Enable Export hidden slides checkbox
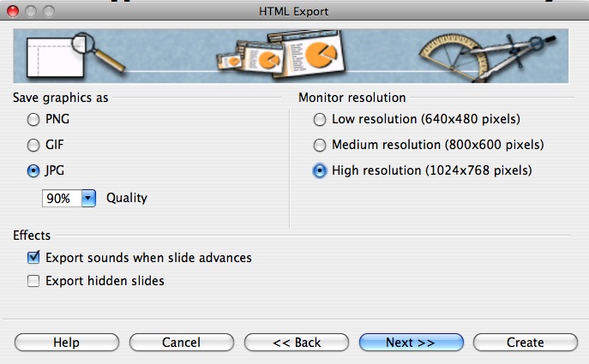The height and width of the screenshot is (364, 589). [34, 280]
